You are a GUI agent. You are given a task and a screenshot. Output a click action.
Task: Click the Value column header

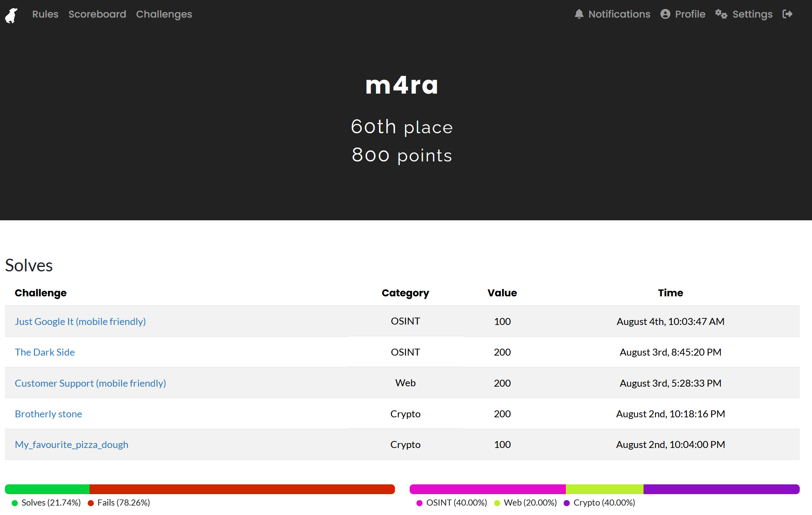pyautogui.click(x=502, y=293)
